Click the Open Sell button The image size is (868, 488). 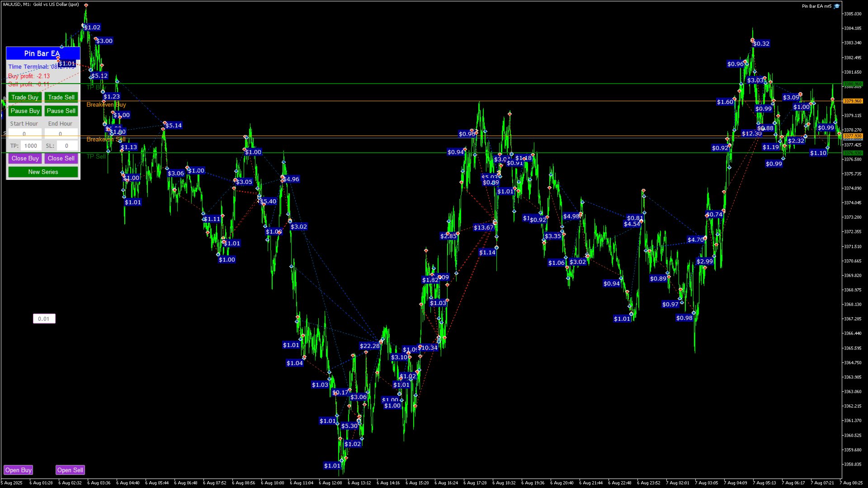(70, 470)
